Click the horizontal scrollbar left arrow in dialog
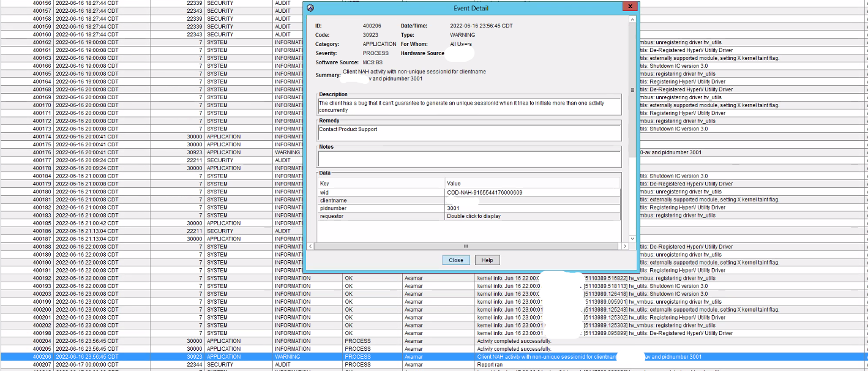This screenshot has width=868, height=371. 311,246
